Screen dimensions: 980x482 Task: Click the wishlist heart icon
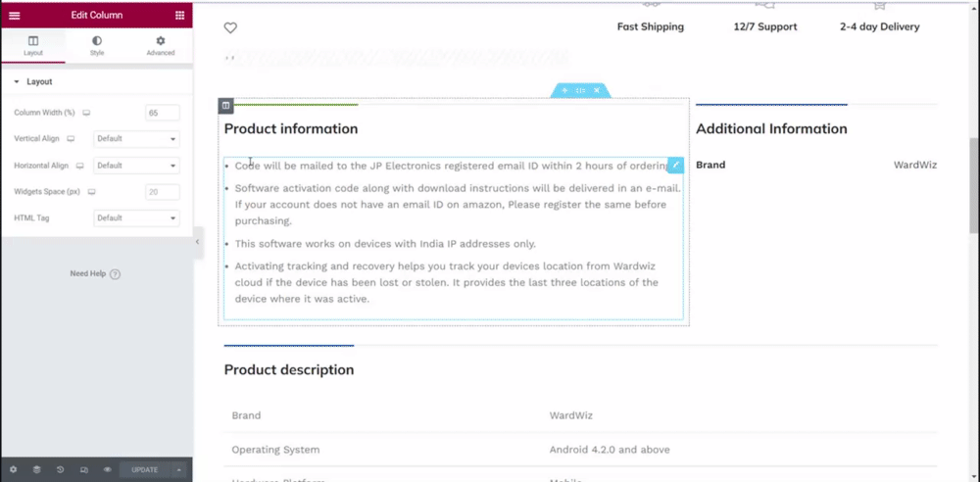tap(230, 27)
